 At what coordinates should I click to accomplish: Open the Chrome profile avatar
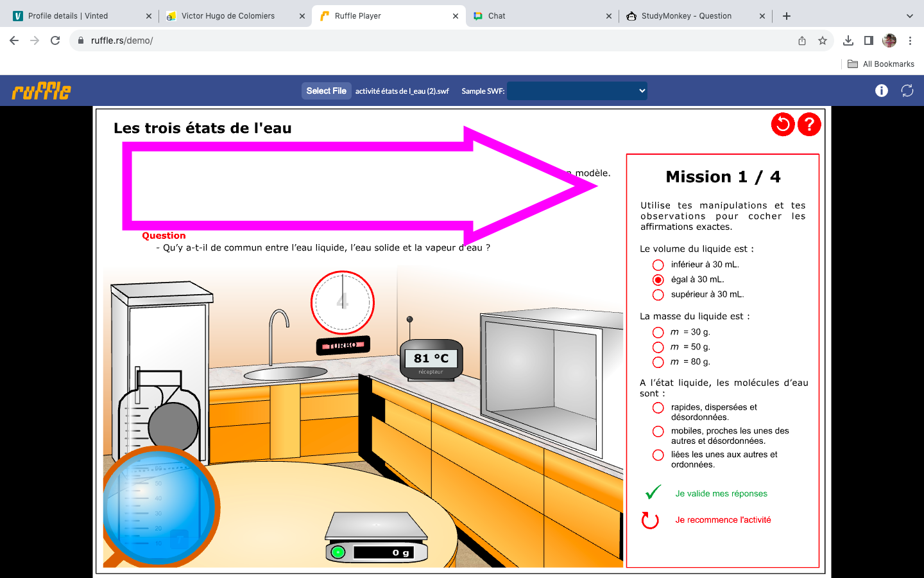tap(889, 40)
